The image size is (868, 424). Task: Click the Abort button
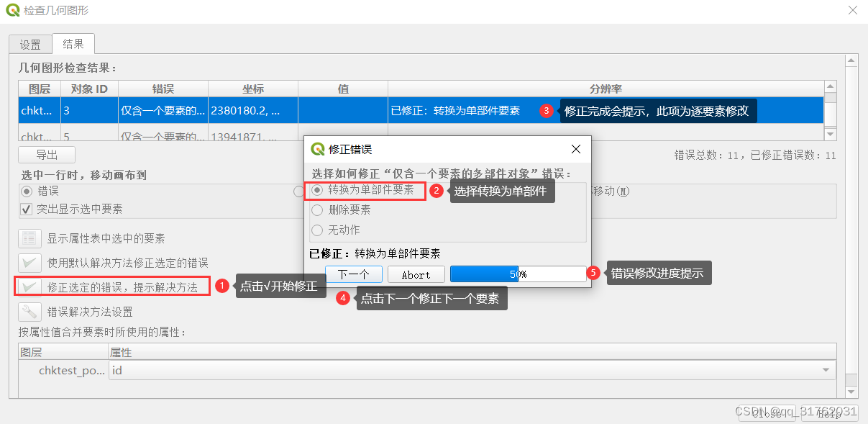click(416, 274)
